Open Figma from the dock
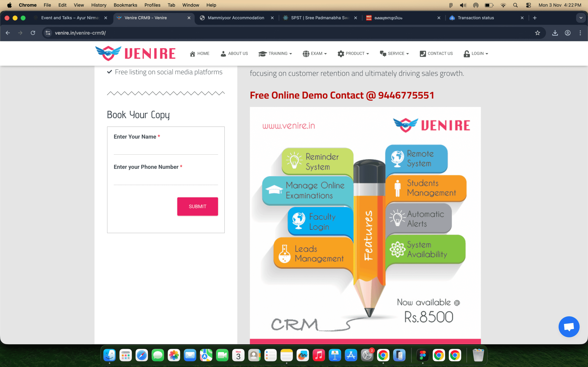 tap(423, 355)
